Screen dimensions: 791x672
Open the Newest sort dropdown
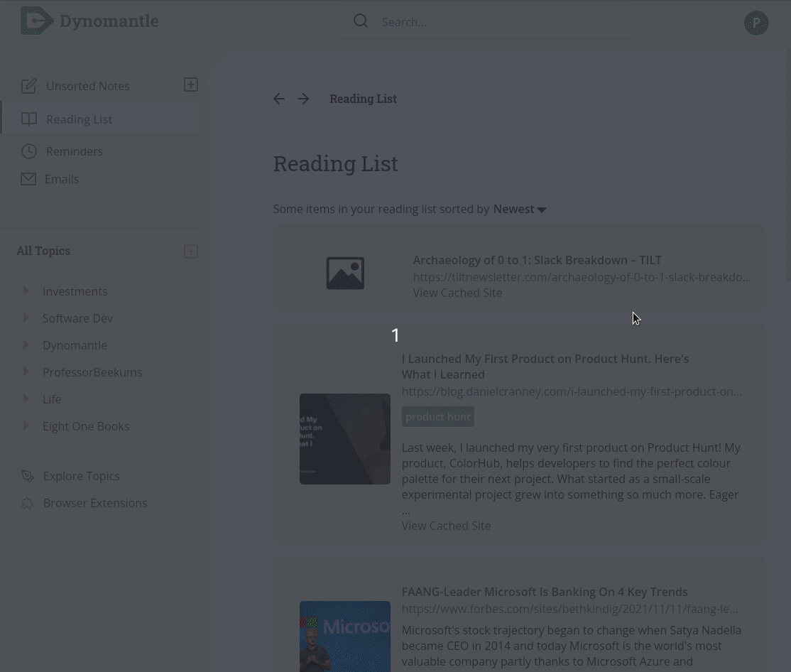tap(520, 209)
